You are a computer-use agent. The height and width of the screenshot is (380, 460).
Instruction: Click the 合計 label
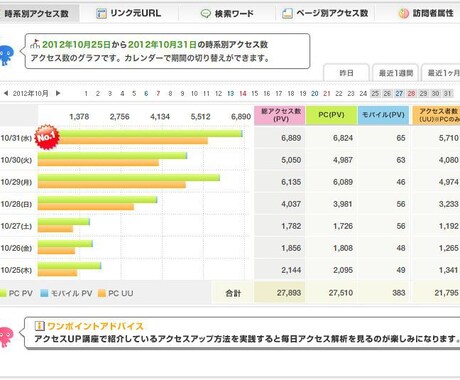click(x=233, y=293)
